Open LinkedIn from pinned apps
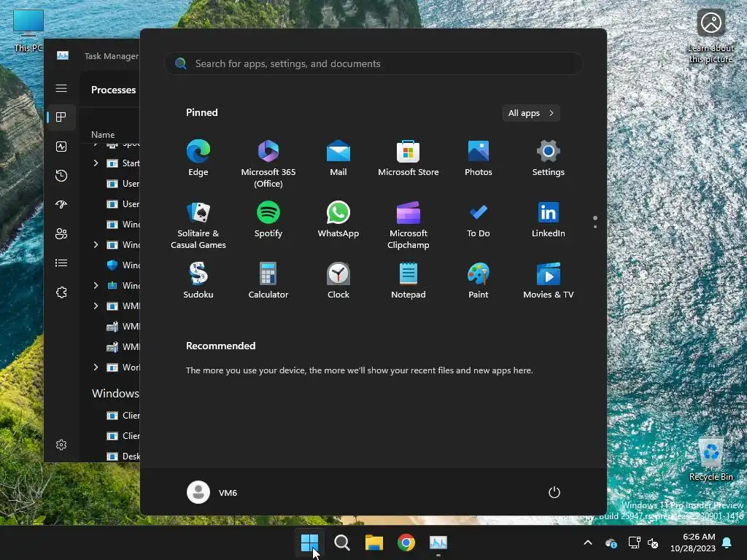 pyautogui.click(x=549, y=220)
